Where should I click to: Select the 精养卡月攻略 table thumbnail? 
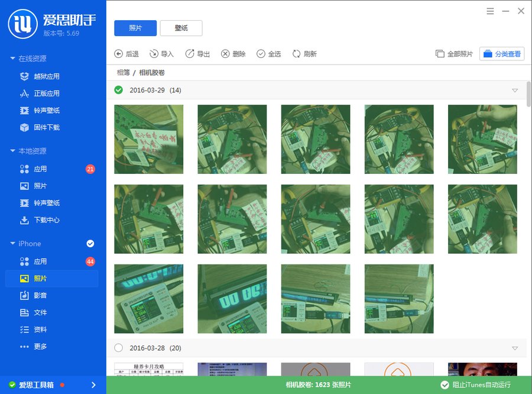pos(148,369)
